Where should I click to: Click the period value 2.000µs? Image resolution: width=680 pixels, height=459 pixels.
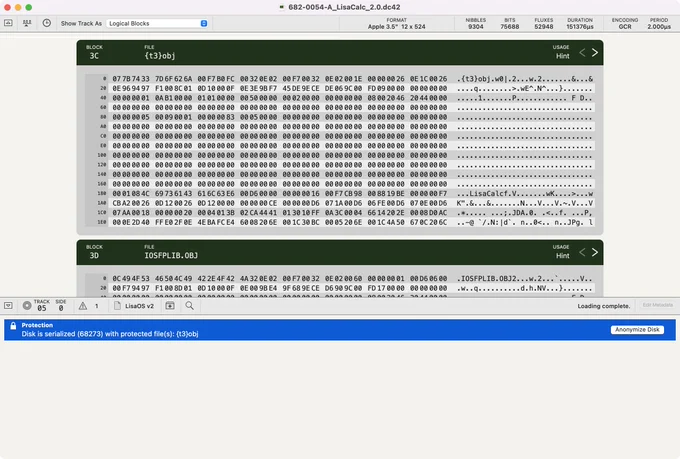(x=659, y=26)
